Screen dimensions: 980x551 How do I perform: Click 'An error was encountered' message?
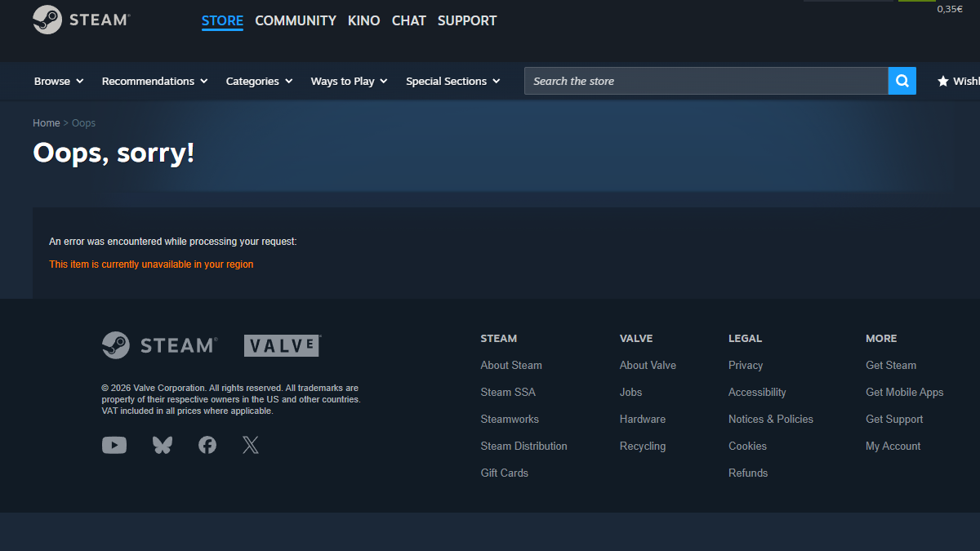click(173, 242)
